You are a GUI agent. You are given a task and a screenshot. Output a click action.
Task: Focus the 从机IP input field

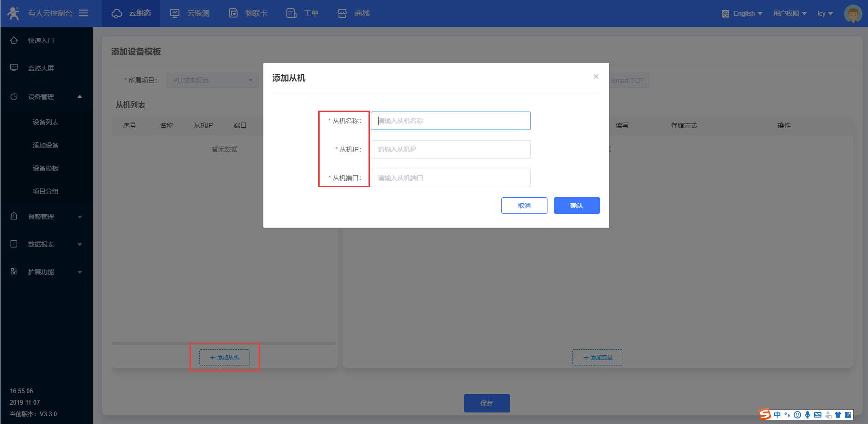(451, 149)
